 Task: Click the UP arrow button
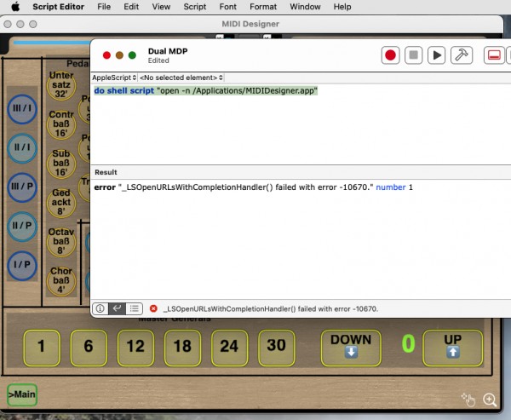pos(453,348)
